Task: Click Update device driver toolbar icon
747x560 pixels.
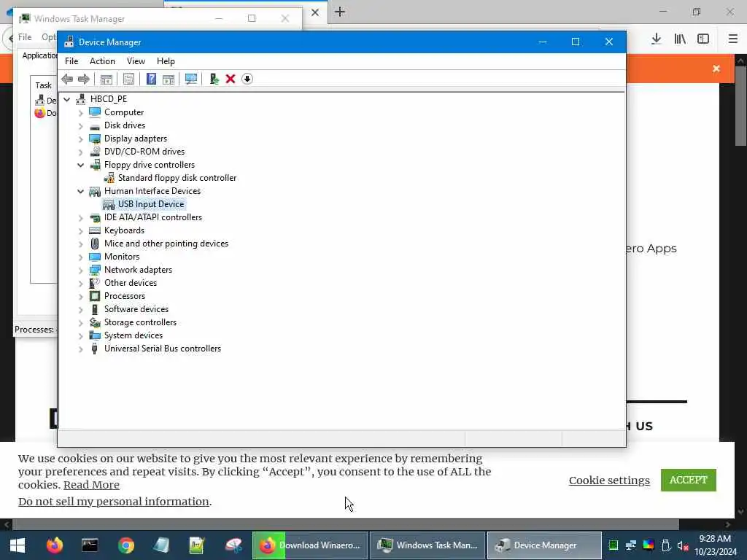Action: pyautogui.click(x=214, y=79)
